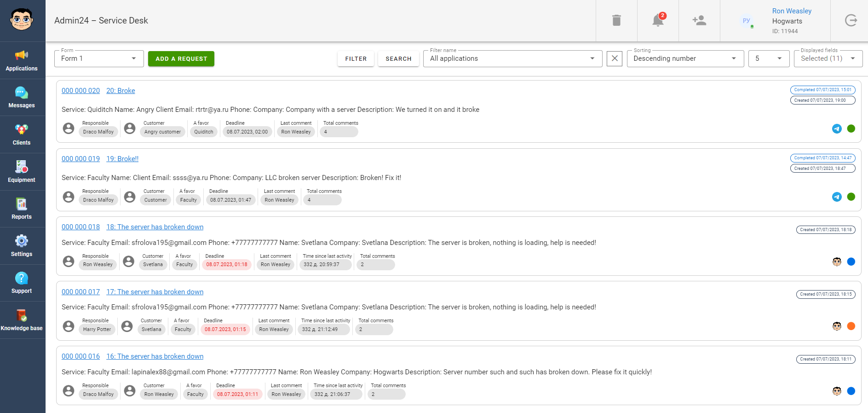Click mascot source icon on request 017

coord(837,326)
